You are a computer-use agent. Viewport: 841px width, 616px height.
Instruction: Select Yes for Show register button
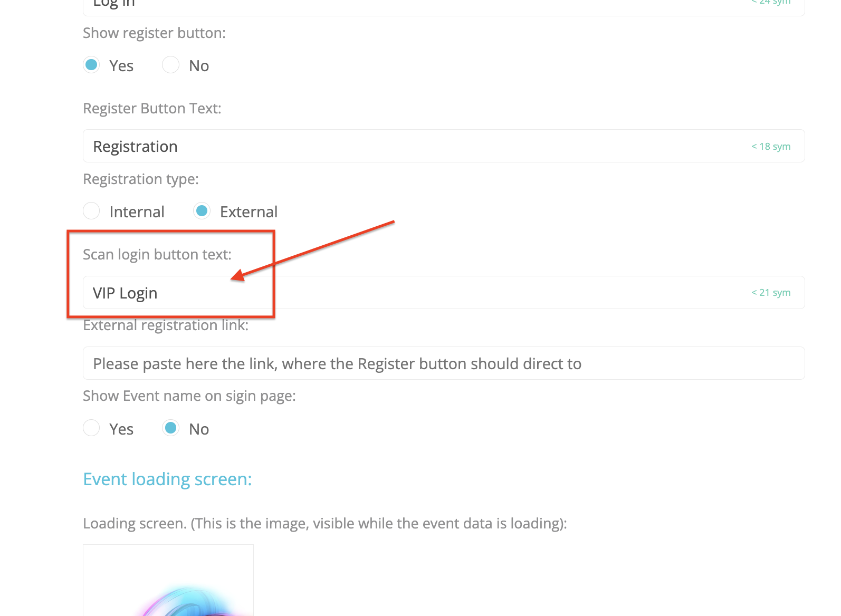point(91,65)
